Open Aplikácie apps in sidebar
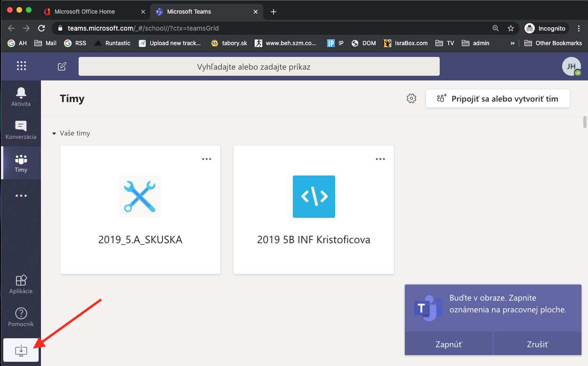Image resolution: width=588 pixels, height=366 pixels. click(21, 284)
